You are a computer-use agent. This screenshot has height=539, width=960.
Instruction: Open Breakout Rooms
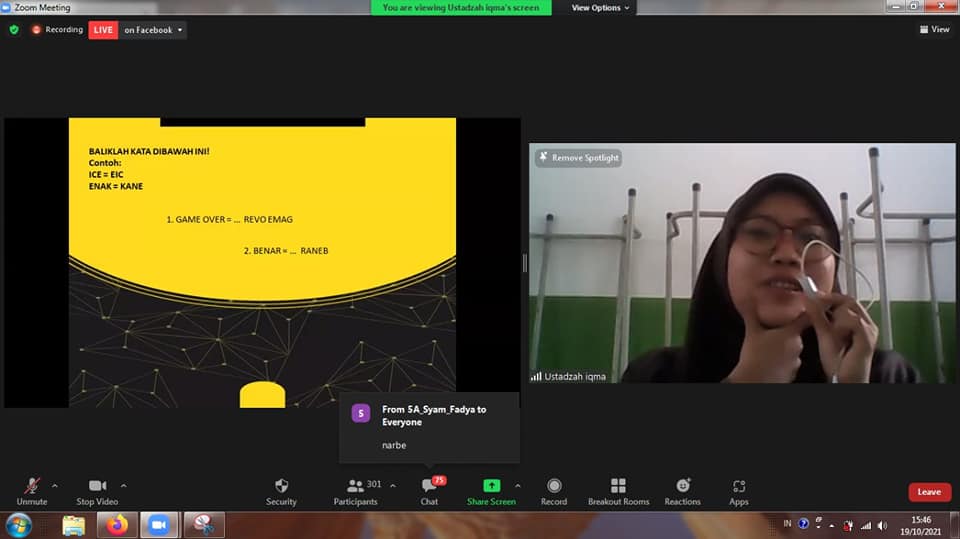point(618,486)
